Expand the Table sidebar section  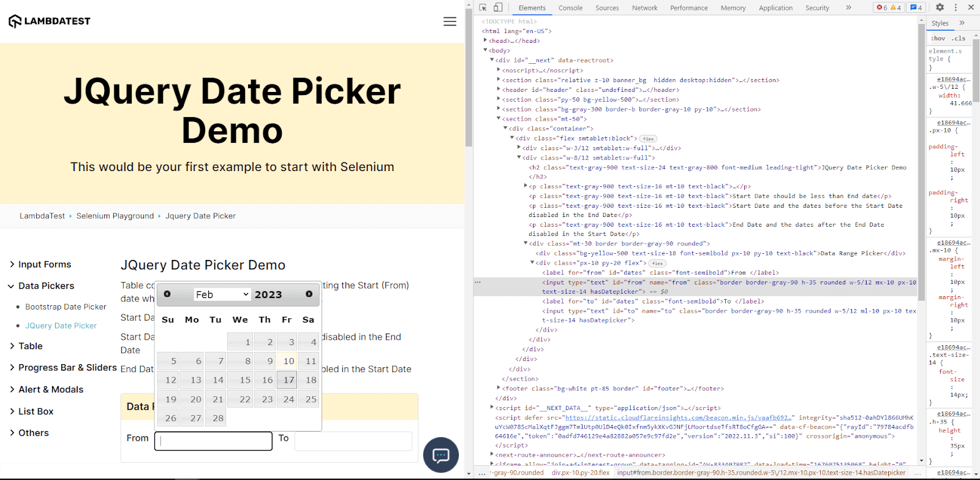point(26,346)
